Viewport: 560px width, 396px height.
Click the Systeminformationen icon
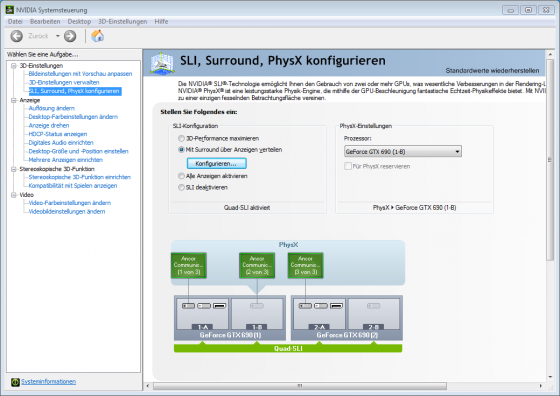[x=15, y=382]
